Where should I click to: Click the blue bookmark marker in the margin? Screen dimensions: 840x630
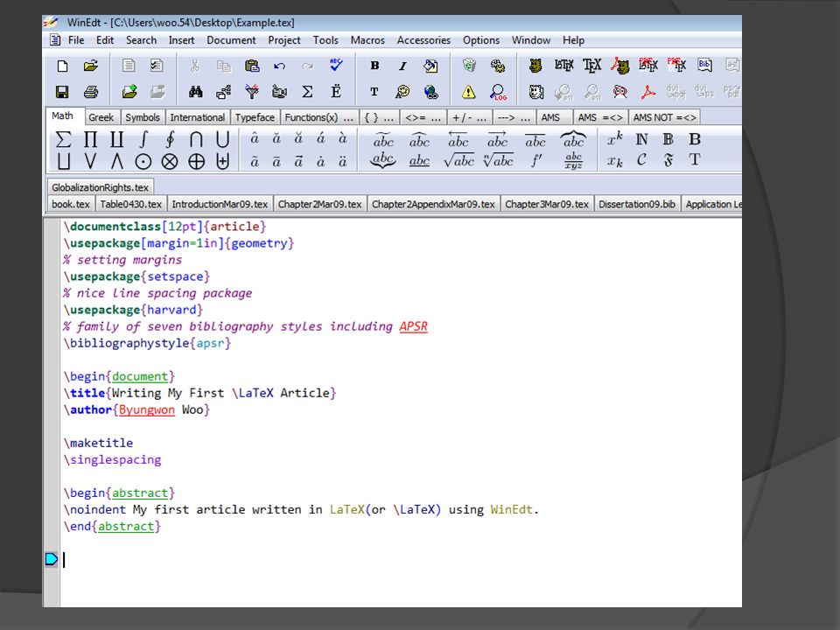point(52,559)
